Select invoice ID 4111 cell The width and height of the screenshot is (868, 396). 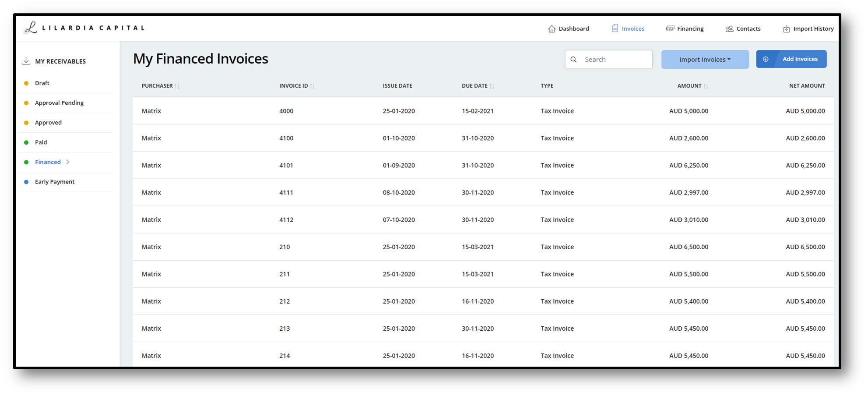tap(286, 192)
